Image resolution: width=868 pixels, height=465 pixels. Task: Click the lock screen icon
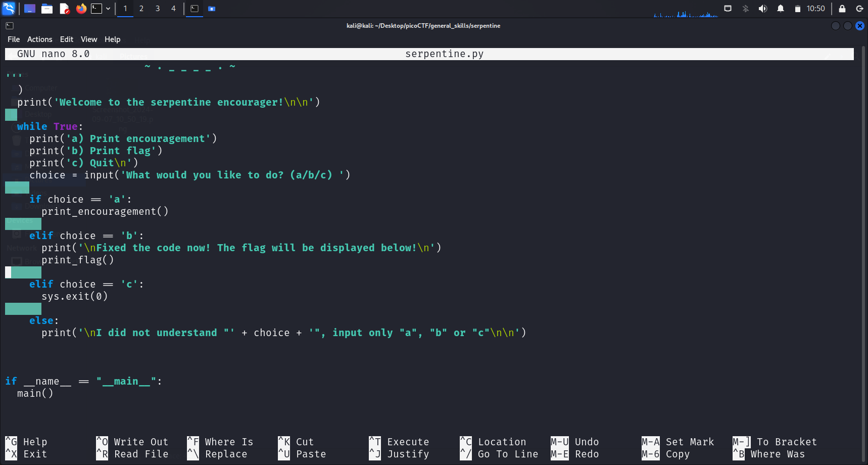[x=842, y=9]
